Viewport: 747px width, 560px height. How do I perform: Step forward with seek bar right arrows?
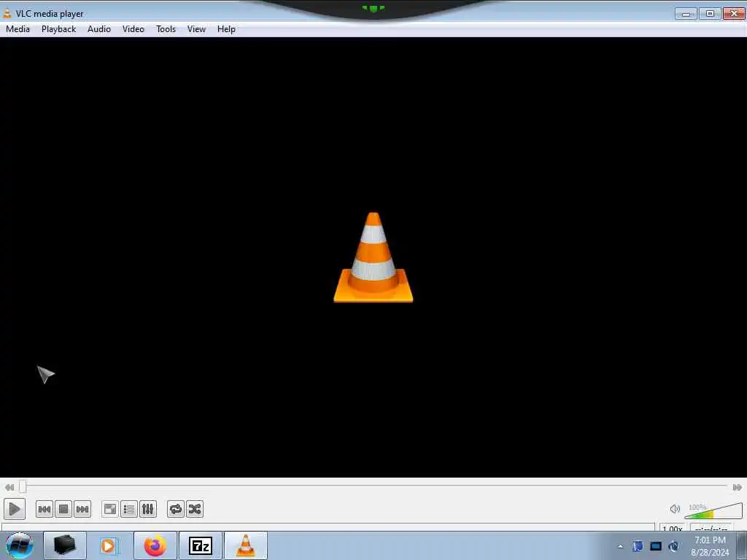737,487
